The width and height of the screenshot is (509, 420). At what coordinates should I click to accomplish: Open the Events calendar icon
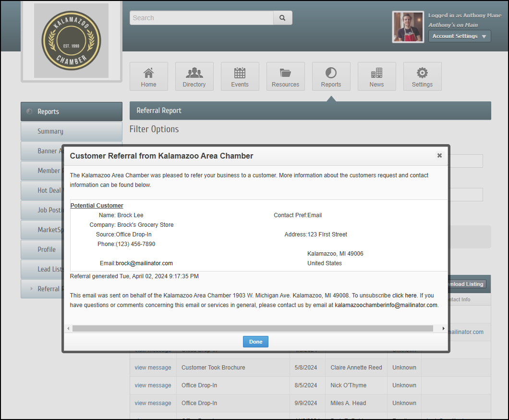(240, 73)
